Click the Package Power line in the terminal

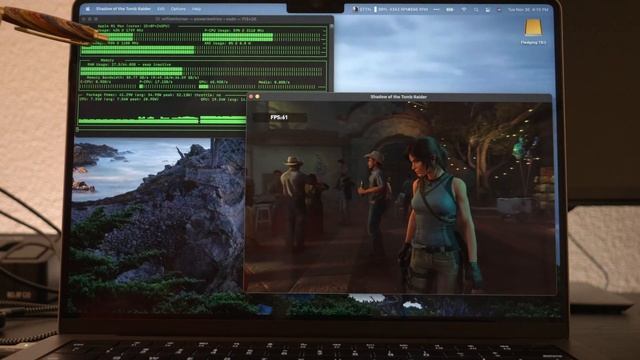click(154, 95)
